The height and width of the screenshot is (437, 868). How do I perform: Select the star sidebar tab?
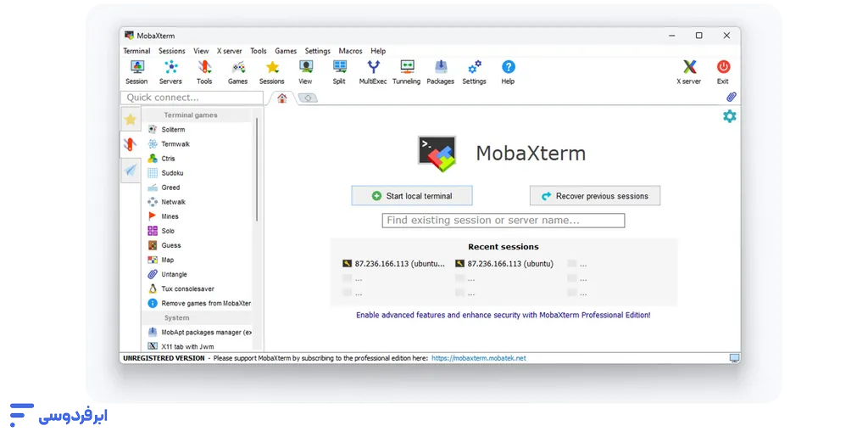coord(130,119)
